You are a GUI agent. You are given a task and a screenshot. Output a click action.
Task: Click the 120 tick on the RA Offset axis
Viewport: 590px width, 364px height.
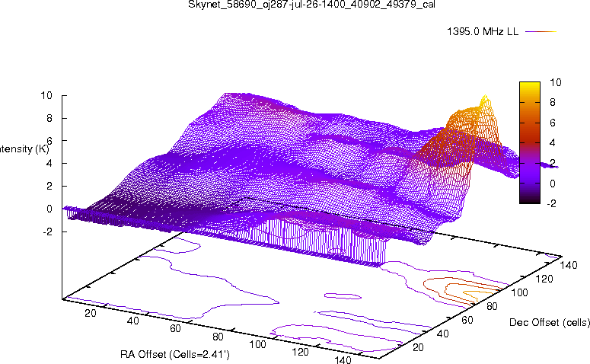click(300, 352)
